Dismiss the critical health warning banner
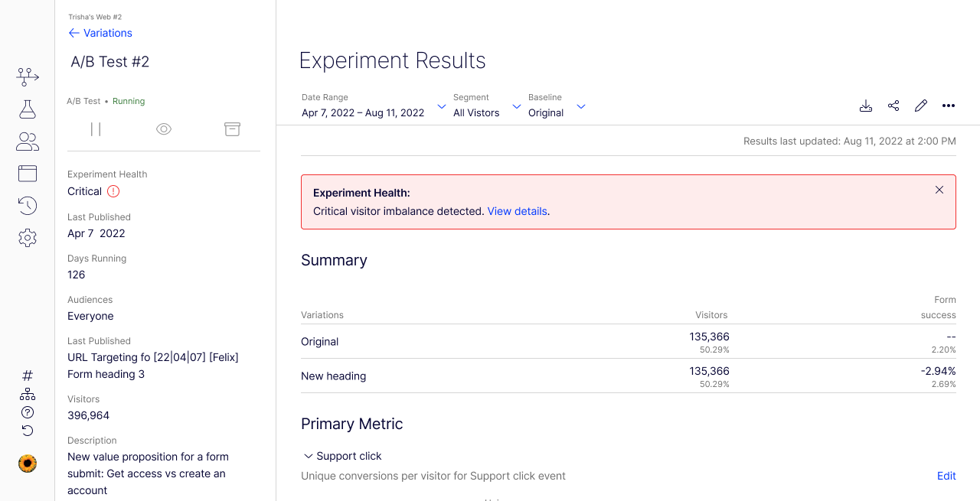This screenshot has height=501, width=980. coord(939,189)
